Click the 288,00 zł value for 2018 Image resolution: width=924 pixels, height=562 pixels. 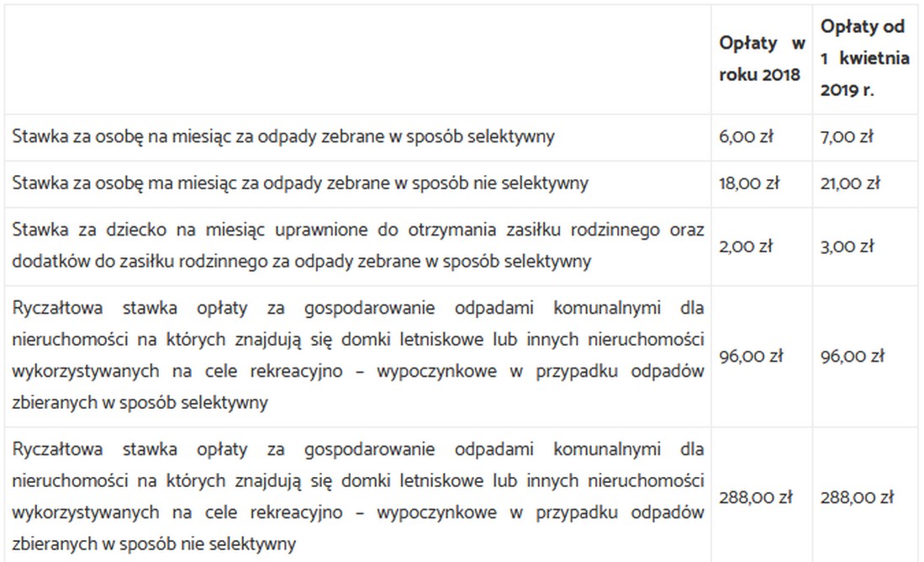coord(756,498)
